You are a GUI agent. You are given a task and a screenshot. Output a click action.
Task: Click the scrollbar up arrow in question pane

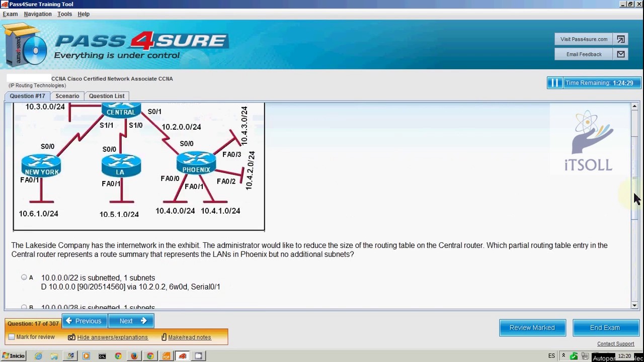634,107
